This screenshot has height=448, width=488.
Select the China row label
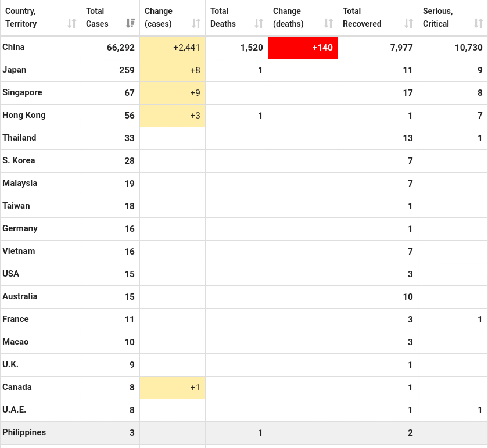pyautogui.click(x=13, y=47)
